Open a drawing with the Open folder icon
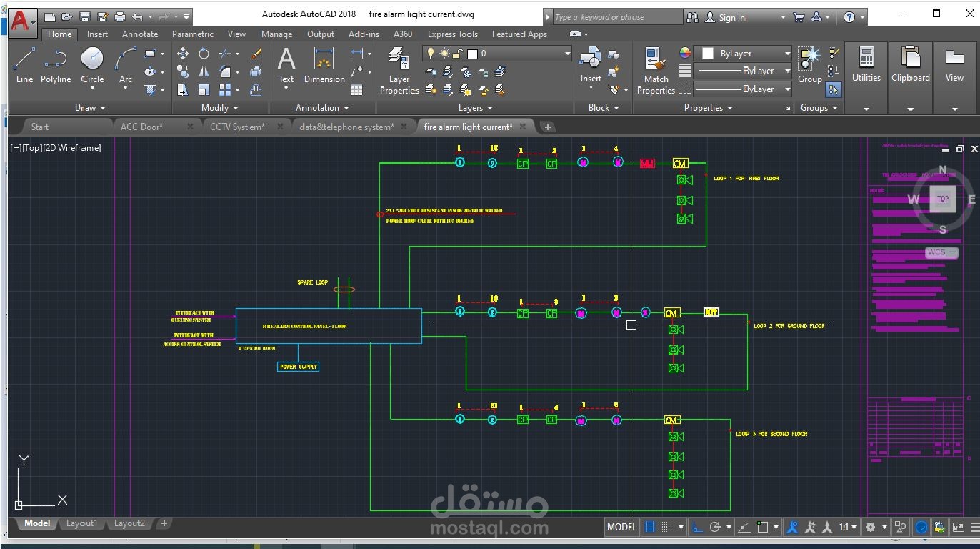This screenshot has width=980, height=549. click(x=67, y=16)
